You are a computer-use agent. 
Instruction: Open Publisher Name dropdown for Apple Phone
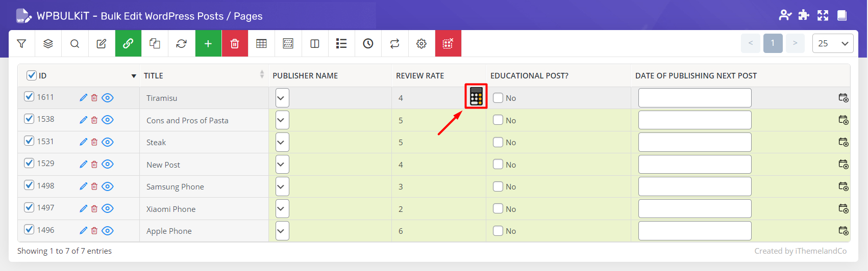[282, 231]
